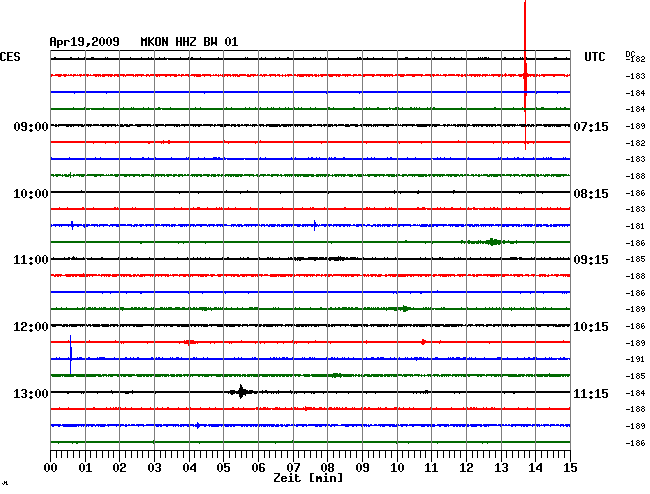The width and height of the screenshot is (650, 494).
Task: Click minute 13 on the time axis
Action: tap(501, 468)
